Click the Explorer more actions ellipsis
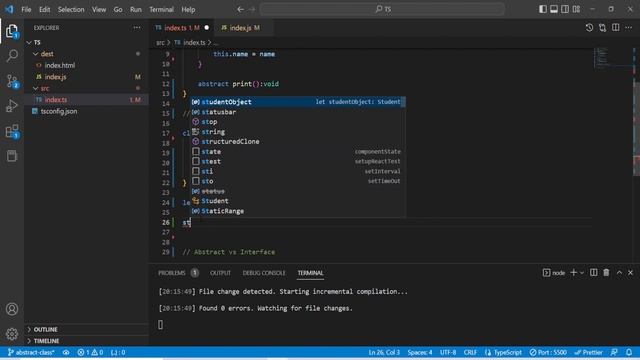Image resolution: width=640 pixels, height=360 pixels. click(x=137, y=28)
